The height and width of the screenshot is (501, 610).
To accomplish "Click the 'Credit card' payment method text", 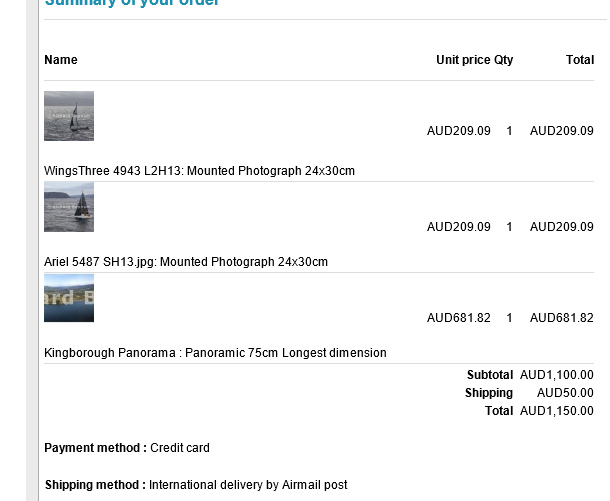I will 180,448.
